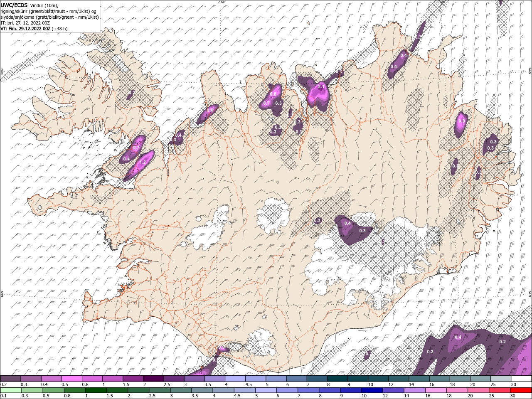
Task: Click the '20W' longitude label
Action: pyautogui.click(x=221, y=2)
